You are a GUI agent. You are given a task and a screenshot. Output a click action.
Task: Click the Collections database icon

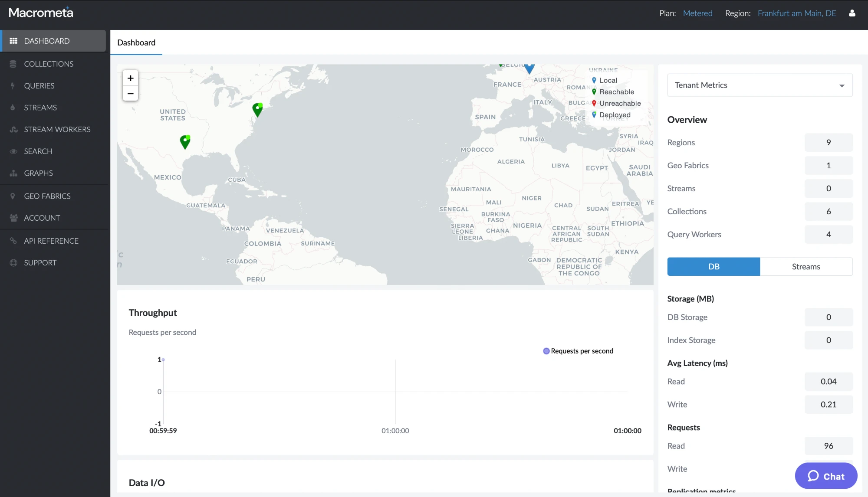pyautogui.click(x=13, y=64)
